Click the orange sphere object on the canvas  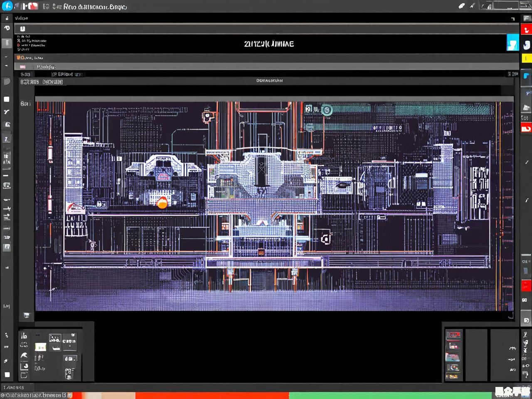pyautogui.click(x=162, y=203)
